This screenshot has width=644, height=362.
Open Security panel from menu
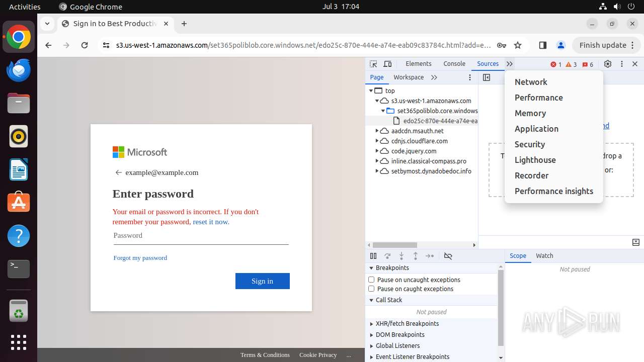553,144
